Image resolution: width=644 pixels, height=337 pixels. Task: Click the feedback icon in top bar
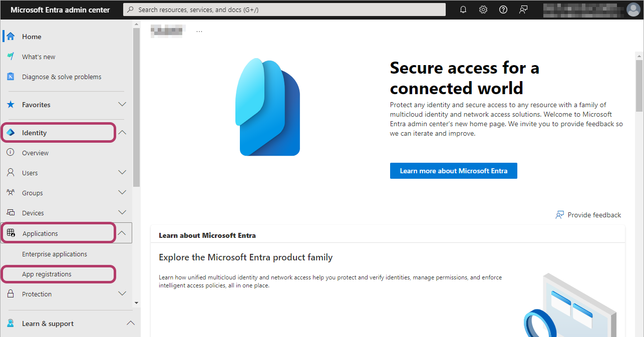[523, 10]
